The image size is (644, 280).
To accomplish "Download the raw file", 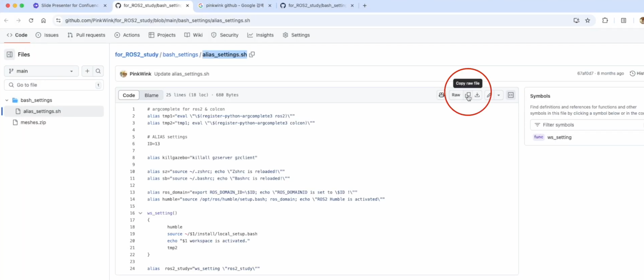I will click(x=477, y=95).
